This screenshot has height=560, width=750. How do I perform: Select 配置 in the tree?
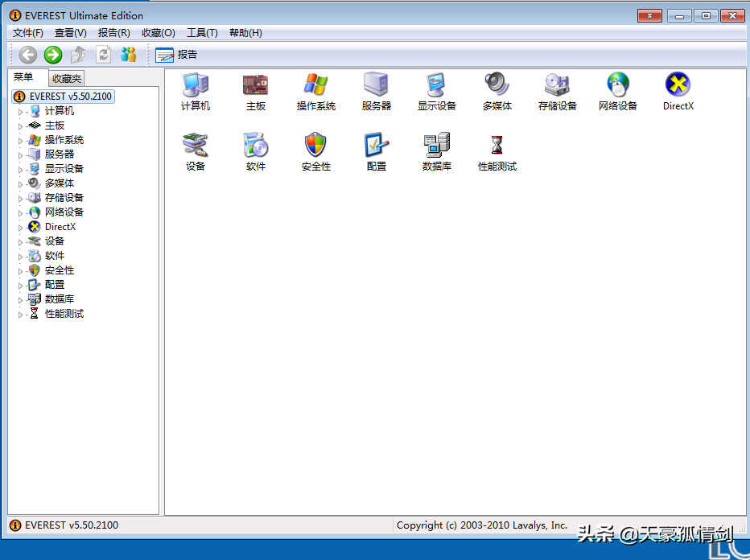55,285
